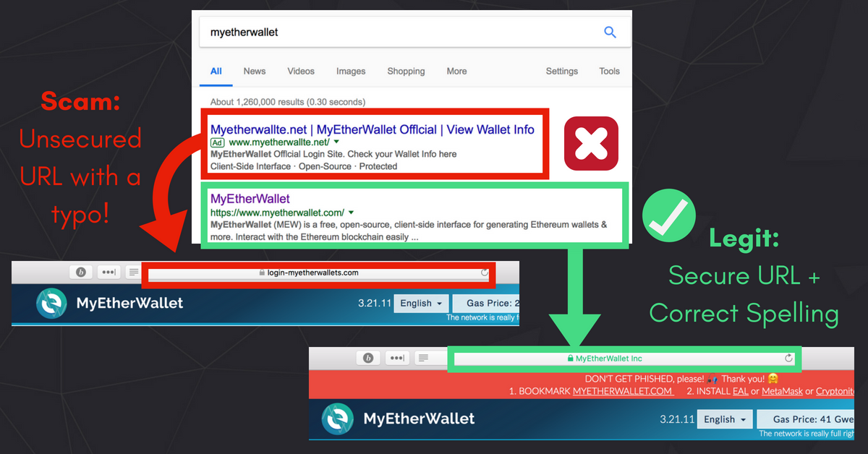
Task: Click the version 3.21.11 text on the legit page
Action: point(677,419)
